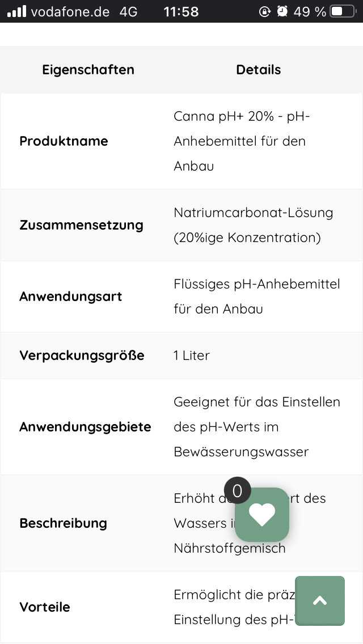Tap the battery icon in status bar
This screenshot has width=363, height=644.
click(x=343, y=11)
